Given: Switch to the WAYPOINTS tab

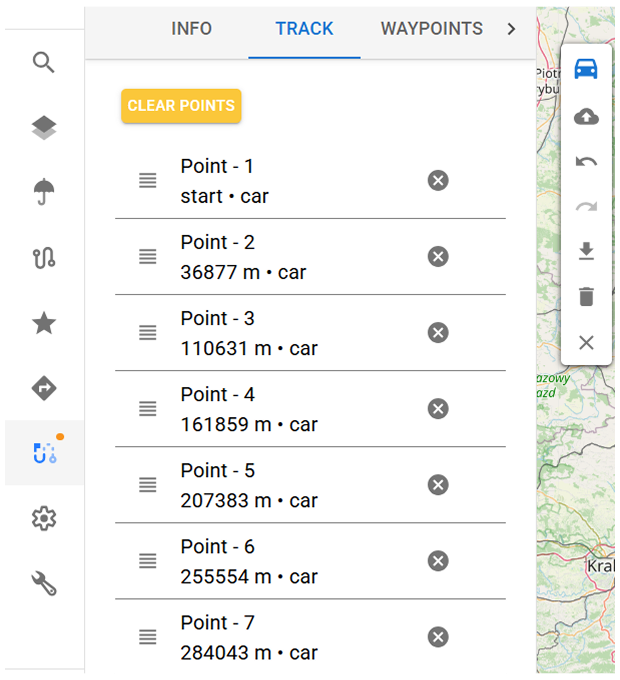Looking at the screenshot, I should [x=431, y=29].
